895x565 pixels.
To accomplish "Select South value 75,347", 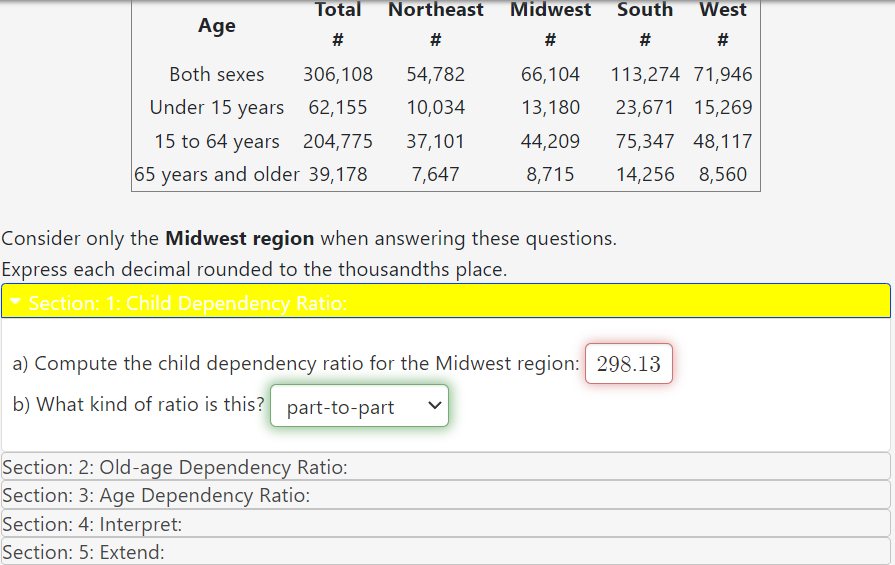I will pyautogui.click(x=645, y=141).
